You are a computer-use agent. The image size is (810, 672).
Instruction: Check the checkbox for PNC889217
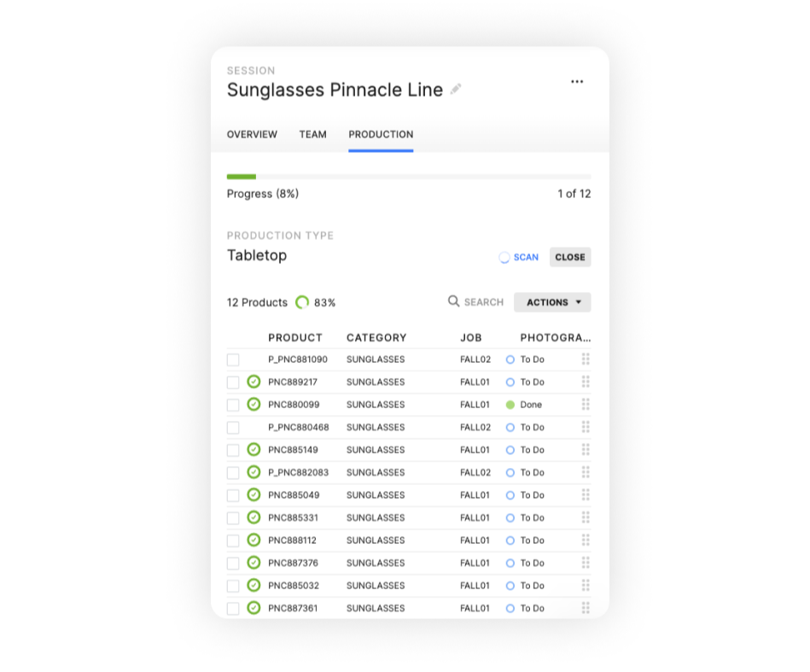[x=231, y=382]
